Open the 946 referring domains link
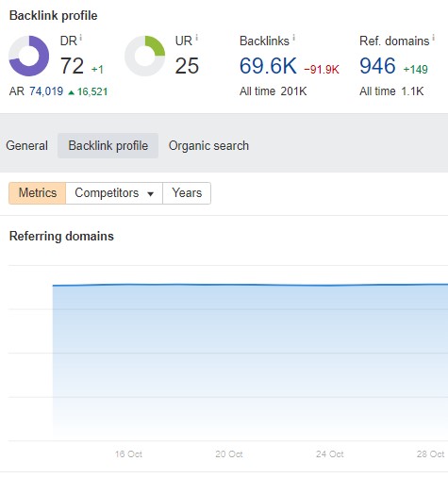This screenshot has width=448, height=478. tap(377, 66)
